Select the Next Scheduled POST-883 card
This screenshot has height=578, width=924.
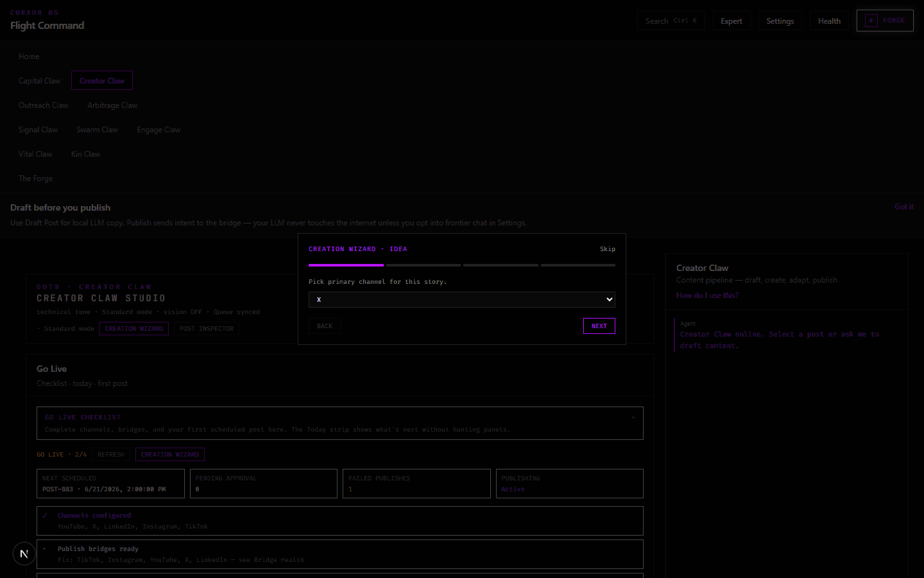[110, 484]
